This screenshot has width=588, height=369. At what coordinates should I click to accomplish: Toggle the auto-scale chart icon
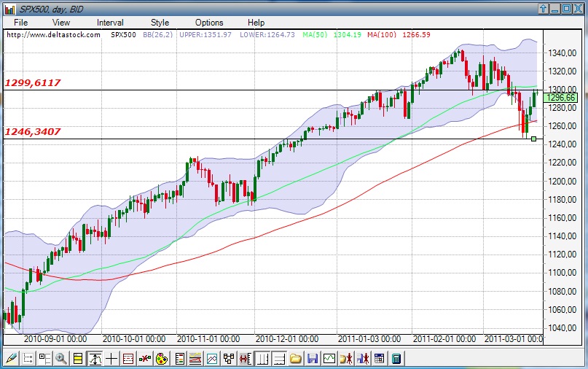[x=95, y=359]
